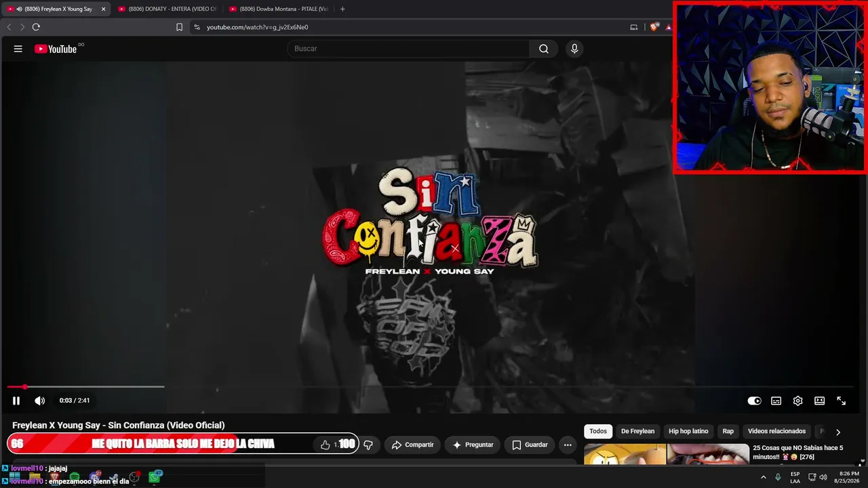Open the player settings gear
This screenshot has height=488, width=868.
(x=798, y=401)
